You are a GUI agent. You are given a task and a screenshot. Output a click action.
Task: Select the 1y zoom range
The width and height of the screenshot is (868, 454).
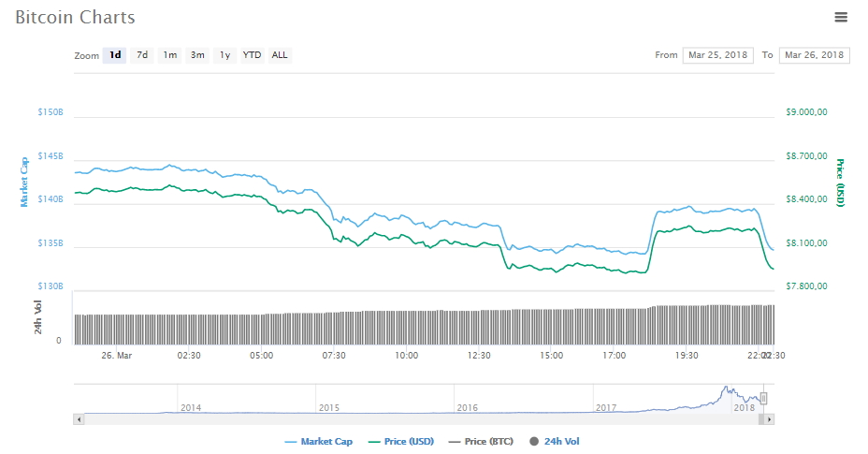(224, 55)
